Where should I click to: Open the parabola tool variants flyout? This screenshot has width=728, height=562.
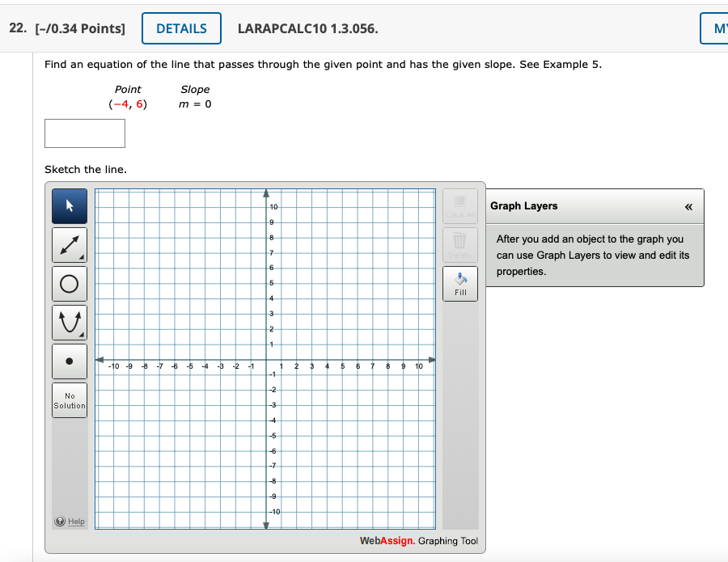tap(83, 334)
